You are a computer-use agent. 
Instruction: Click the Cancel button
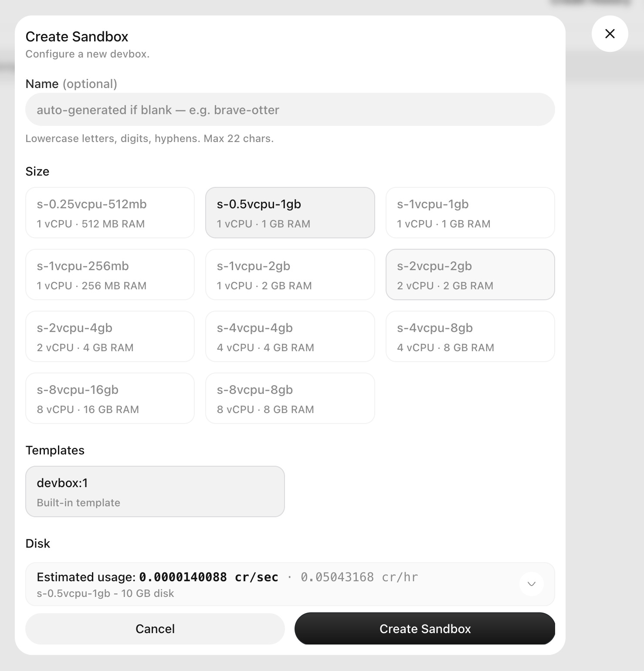tap(155, 629)
